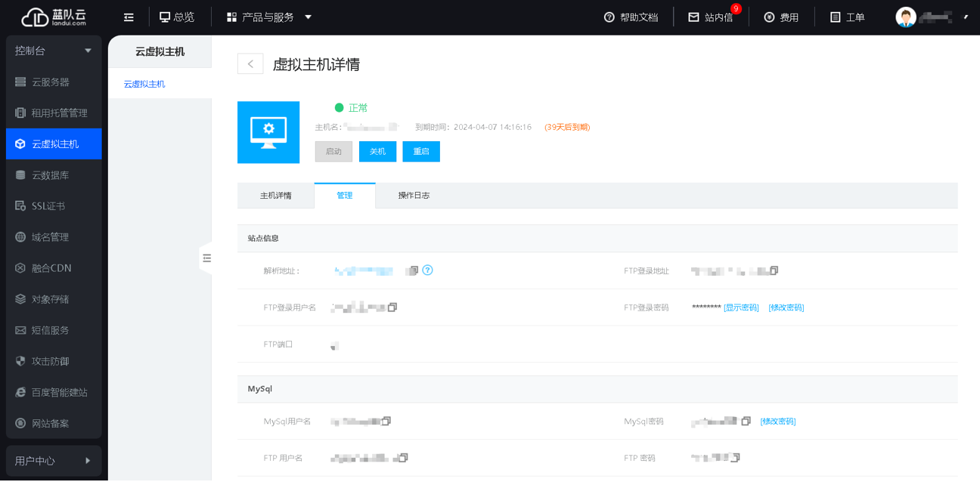Screen dimensions: 980x482
Task: Switch to the 主机详情 tab
Action: click(x=276, y=195)
